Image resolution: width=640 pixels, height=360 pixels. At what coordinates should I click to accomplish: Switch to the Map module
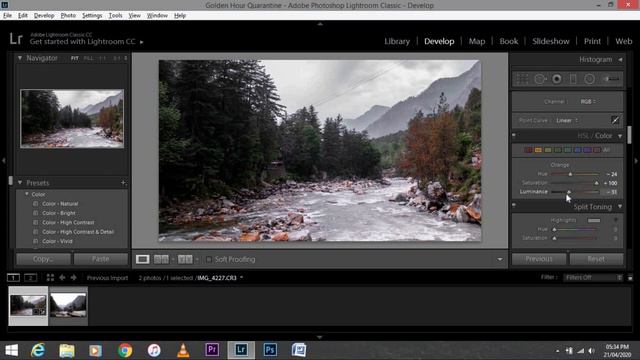tap(477, 41)
